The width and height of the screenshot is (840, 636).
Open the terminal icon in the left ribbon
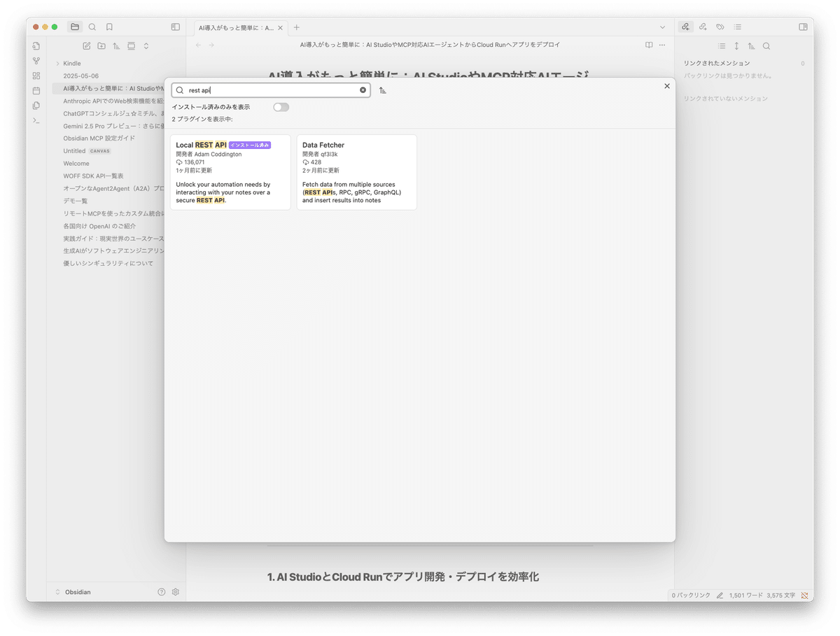coord(36,120)
